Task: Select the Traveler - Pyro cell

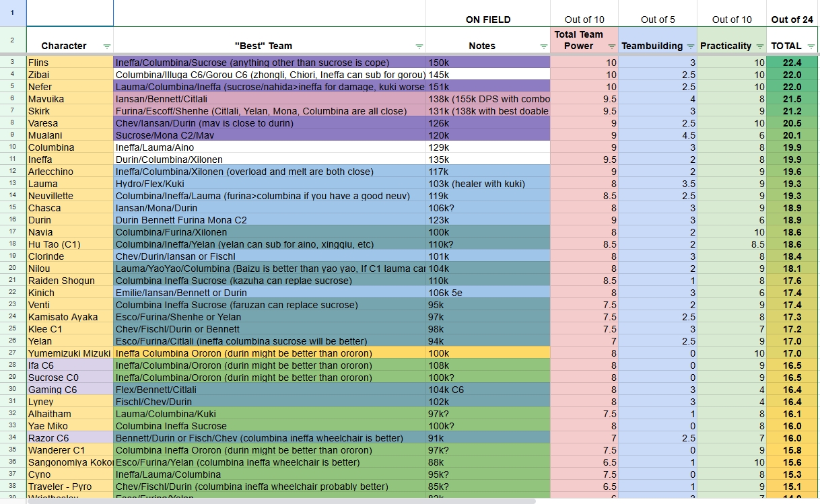Action: [70, 487]
